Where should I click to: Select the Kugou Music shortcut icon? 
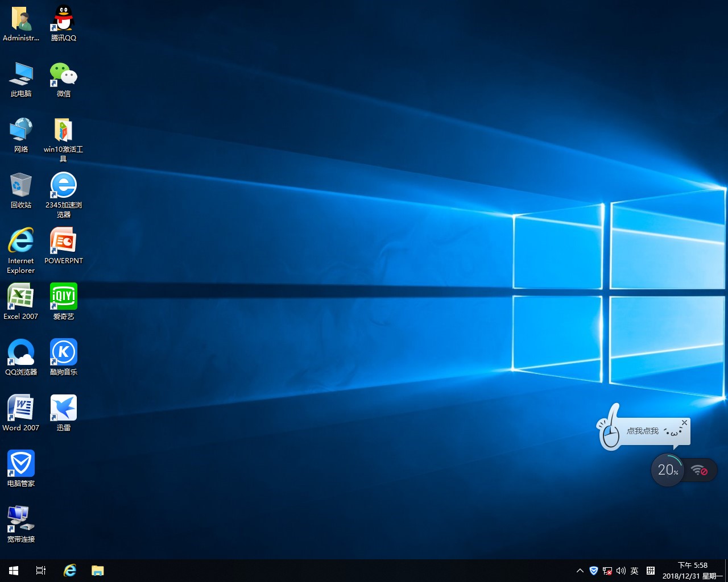63,352
